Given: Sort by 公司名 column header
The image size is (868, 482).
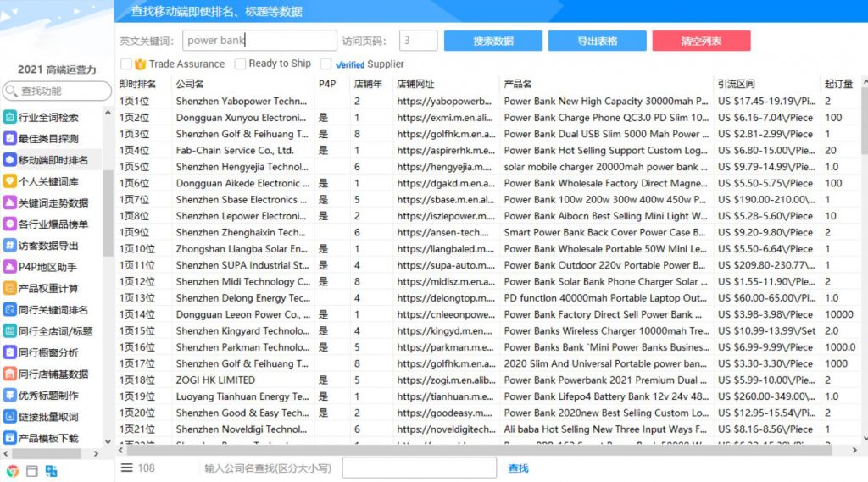Looking at the screenshot, I should 190,84.
